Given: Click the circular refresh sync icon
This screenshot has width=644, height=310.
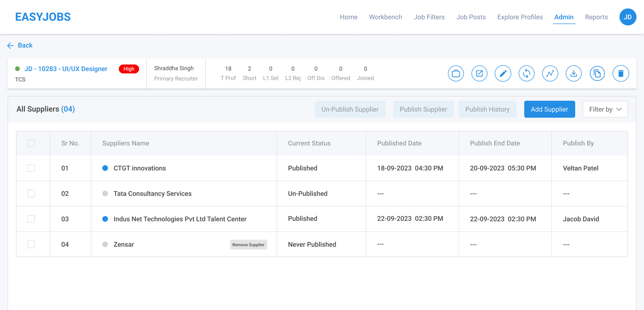Looking at the screenshot, I should click(526, 74).
